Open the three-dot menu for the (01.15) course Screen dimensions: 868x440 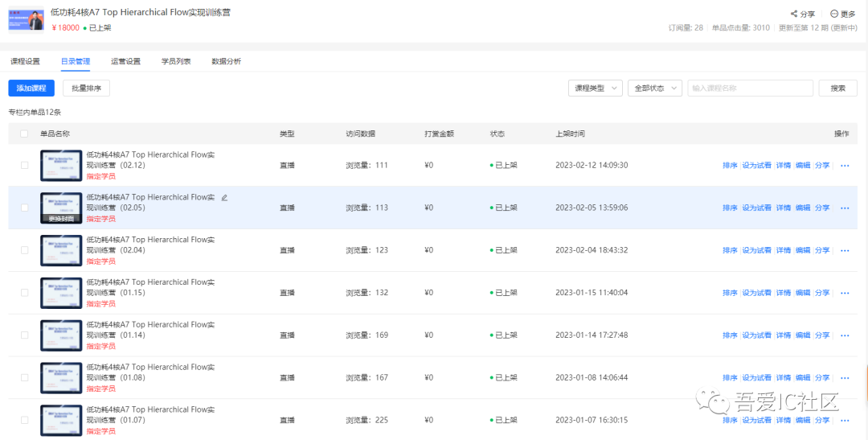tap(845, 293)
